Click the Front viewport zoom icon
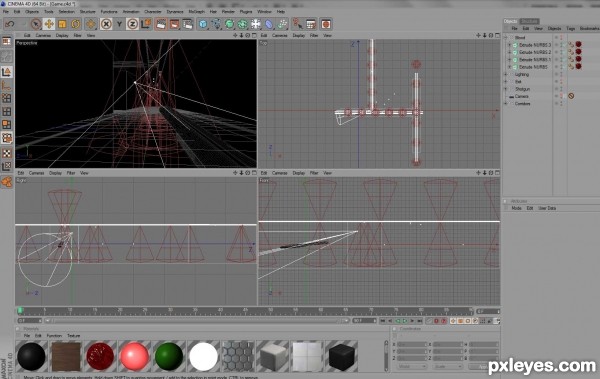Image resolution: width=600 pixels, height=379 pixels. 484,173
